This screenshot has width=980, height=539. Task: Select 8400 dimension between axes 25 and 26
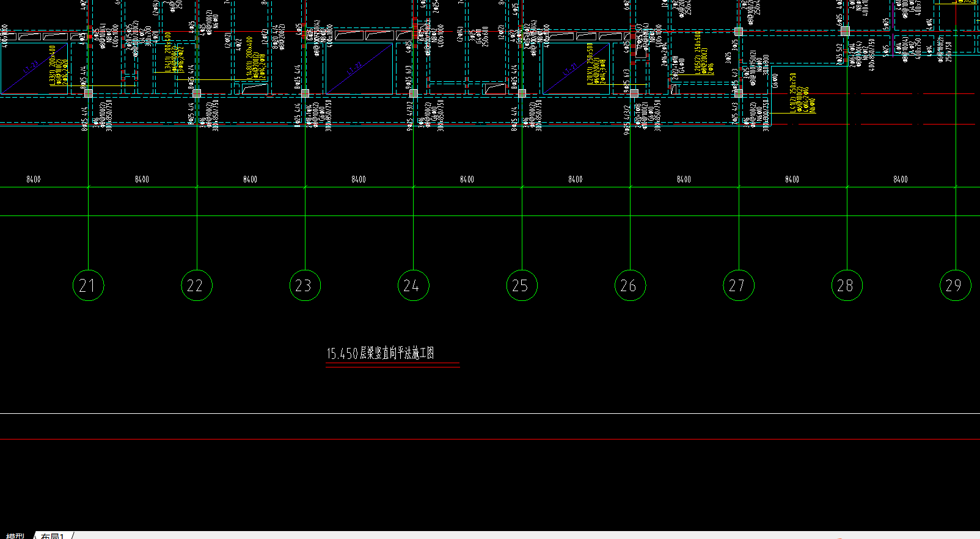[576, 179]
